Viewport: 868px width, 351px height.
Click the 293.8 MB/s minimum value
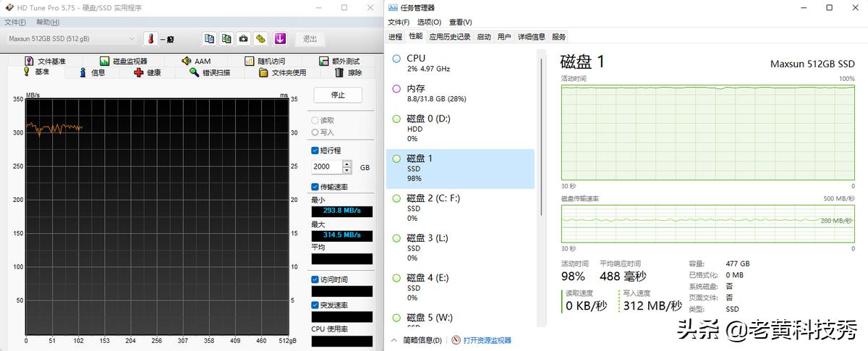pos(341,211)
